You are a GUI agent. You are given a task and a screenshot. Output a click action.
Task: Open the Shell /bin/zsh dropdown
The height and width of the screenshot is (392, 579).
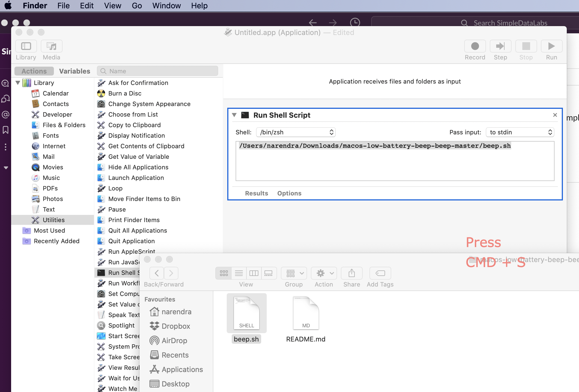pos(296,132)
